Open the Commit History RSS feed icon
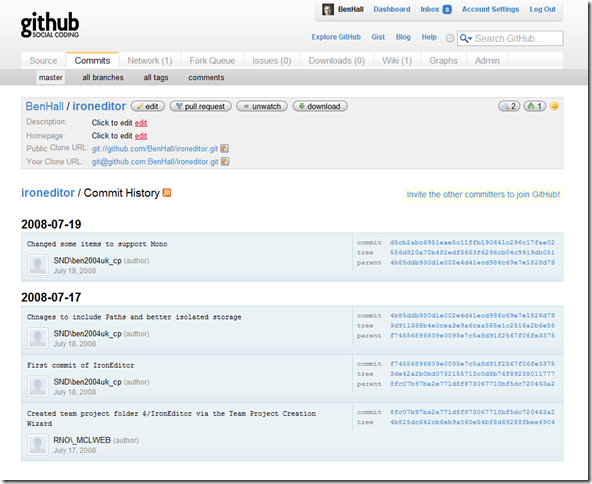592x484 pixels. click(x=166, y=193)
